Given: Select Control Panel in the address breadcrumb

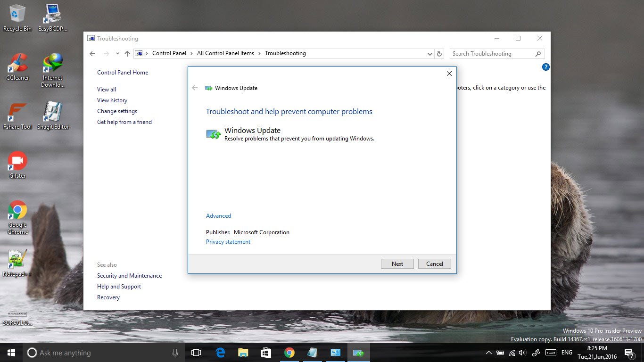Looking at the screenshot, I should click(169, 53).
